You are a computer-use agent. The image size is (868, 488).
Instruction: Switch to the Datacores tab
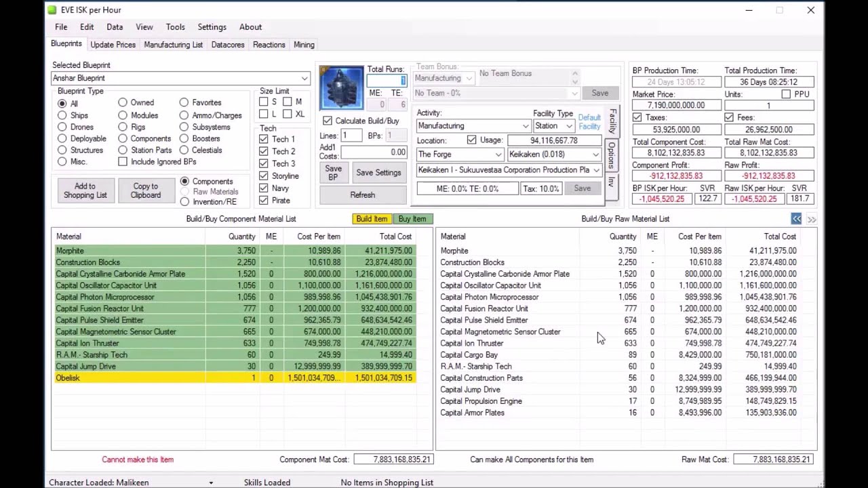(228, 45)
